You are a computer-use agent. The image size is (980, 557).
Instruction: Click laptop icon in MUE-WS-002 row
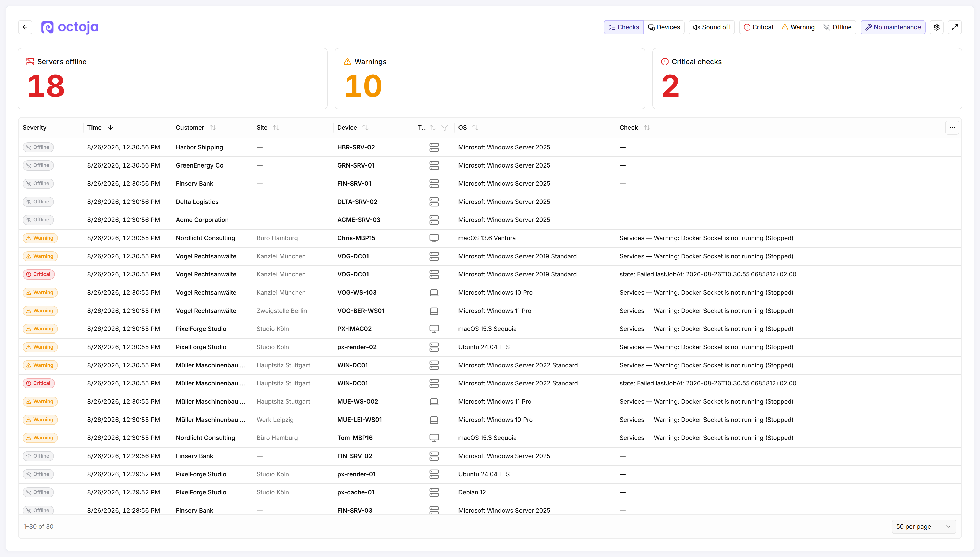[434, 402]
